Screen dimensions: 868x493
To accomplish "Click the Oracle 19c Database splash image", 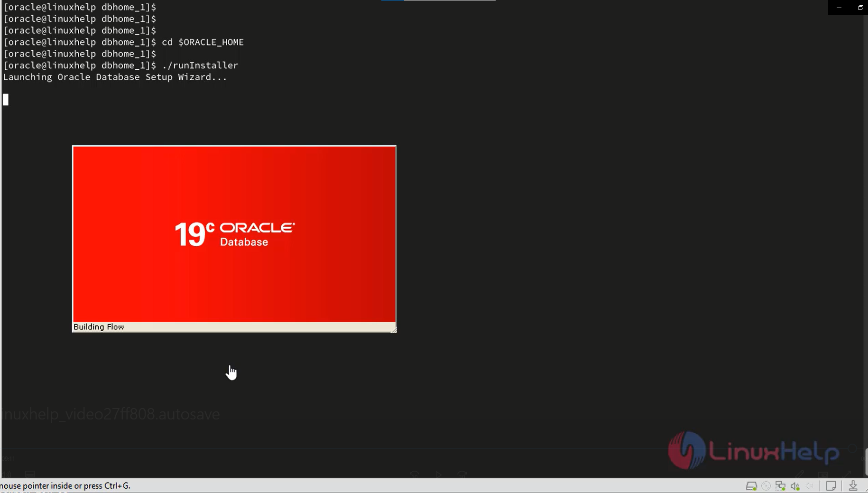I will tap(234, 234).
